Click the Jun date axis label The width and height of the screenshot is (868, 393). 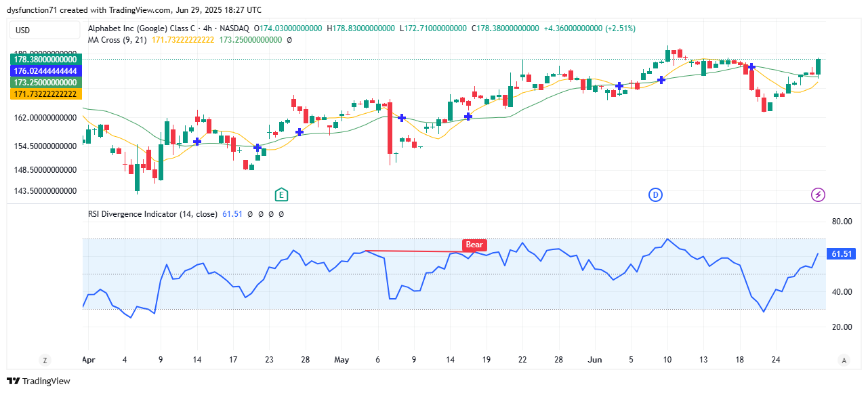coord(596,360)
